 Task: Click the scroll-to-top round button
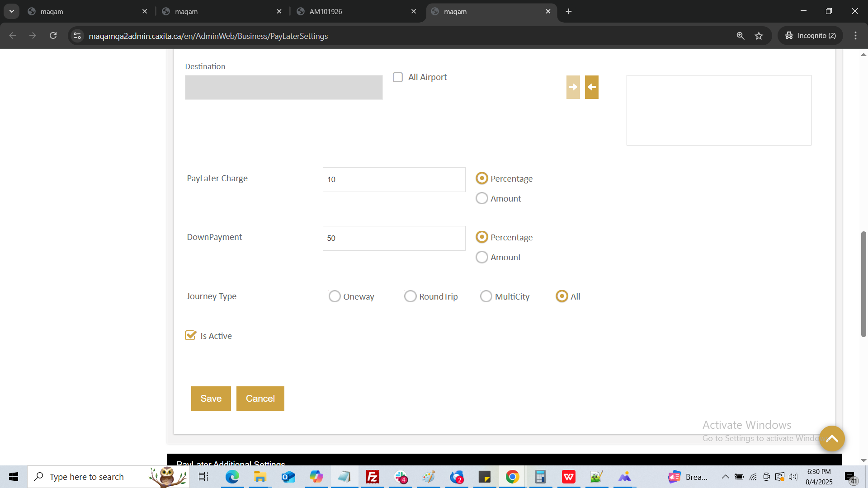pos(832,439)
